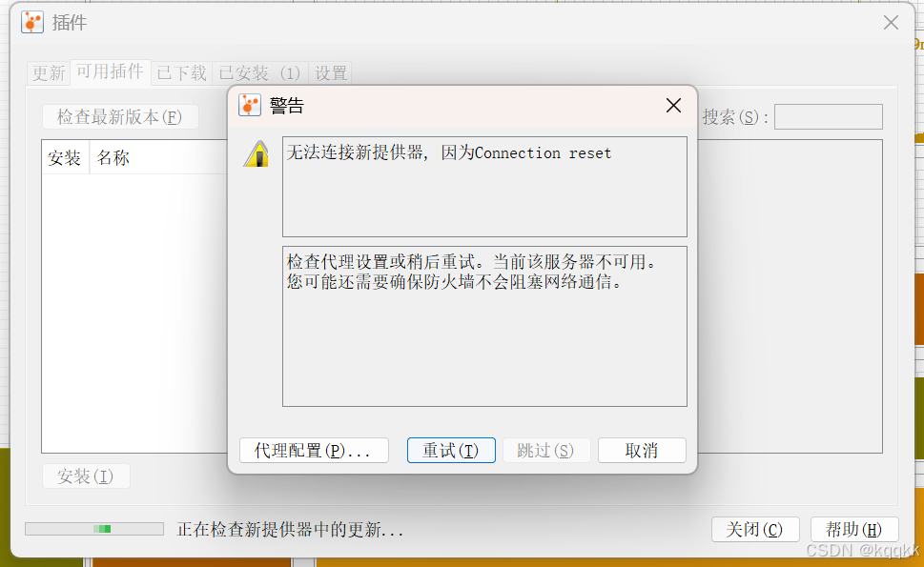This screenshot has width=924, height=567.
Task: Click the 重试(T) retry button
Action: pyautogui.click(x=451, y=451)
